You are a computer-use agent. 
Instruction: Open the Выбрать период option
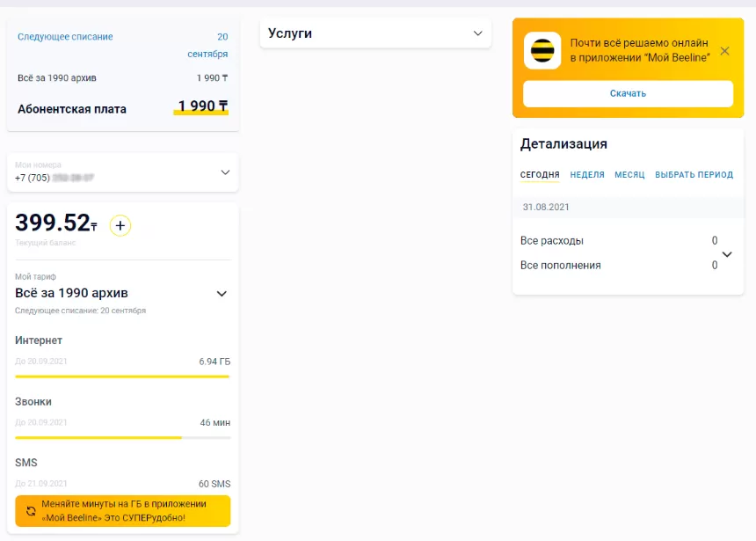694,175
